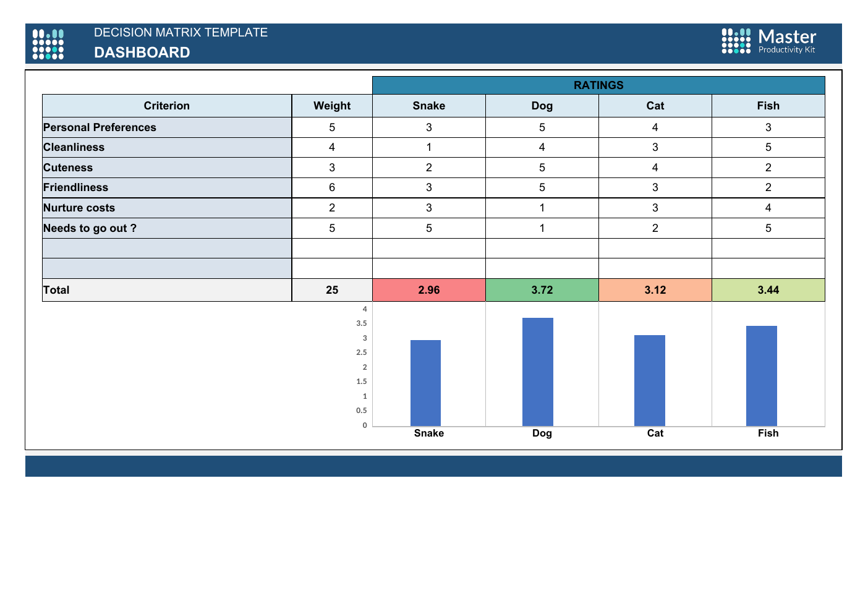The image size is (868, 614).
Task: Select the Fish column header in the table
Action: coord(768,106)
